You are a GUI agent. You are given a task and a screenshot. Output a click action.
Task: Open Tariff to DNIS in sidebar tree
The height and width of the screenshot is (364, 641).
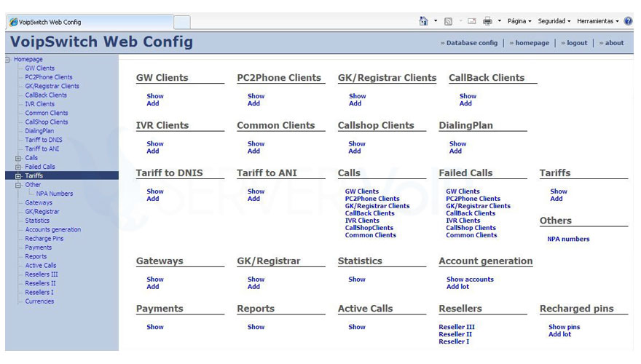click(x=44, y=140)
